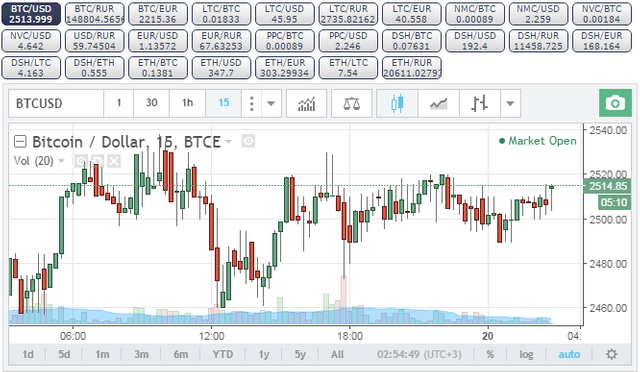Select the ETH/EUR pair button
Viewport: 640px width, 372px height.
pos(284,68)
